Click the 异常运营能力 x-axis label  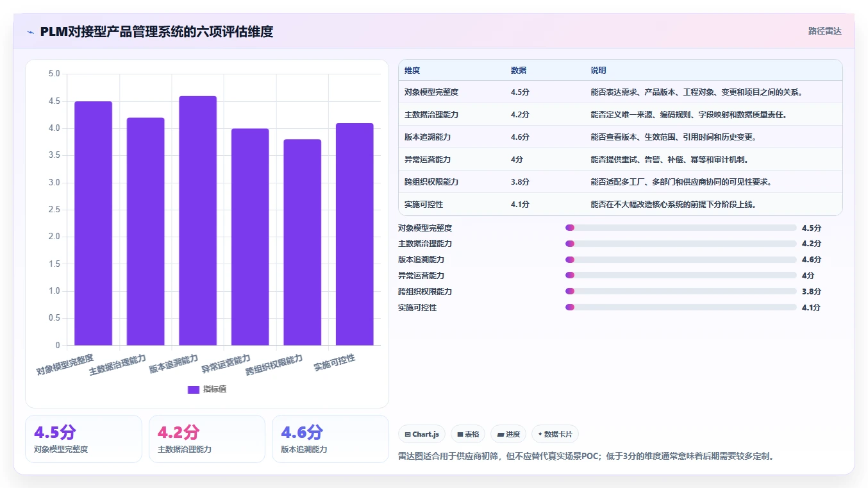(x=226, y=364)
